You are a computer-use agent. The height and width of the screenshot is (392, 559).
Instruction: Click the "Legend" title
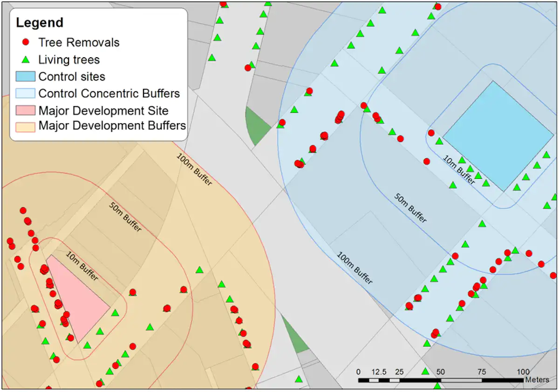coord(40,23)
